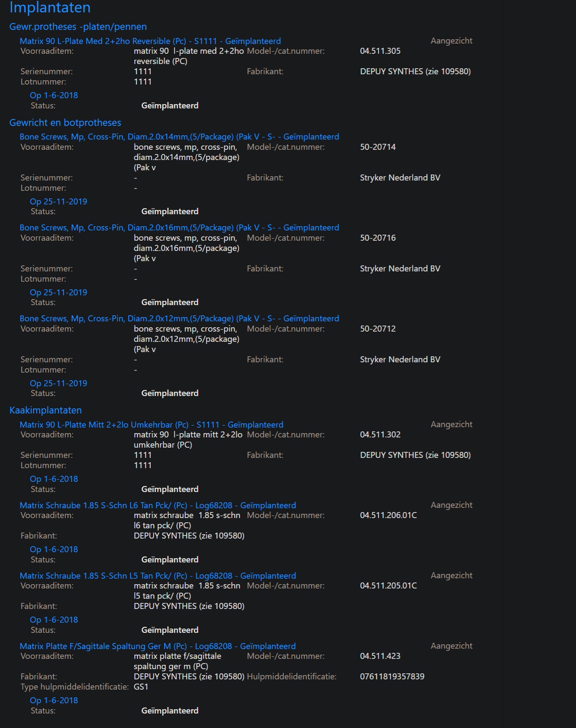Open Op 25-11-2019 under 2.0x12mm screws

(x=58, y=383)
